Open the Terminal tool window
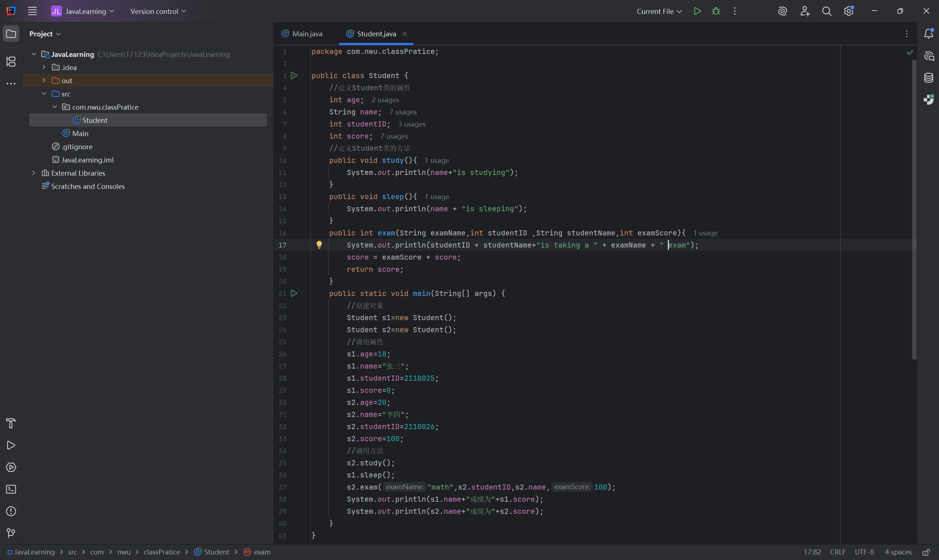Viewport: 939px width, 560px height. click(x=11, y=490)
